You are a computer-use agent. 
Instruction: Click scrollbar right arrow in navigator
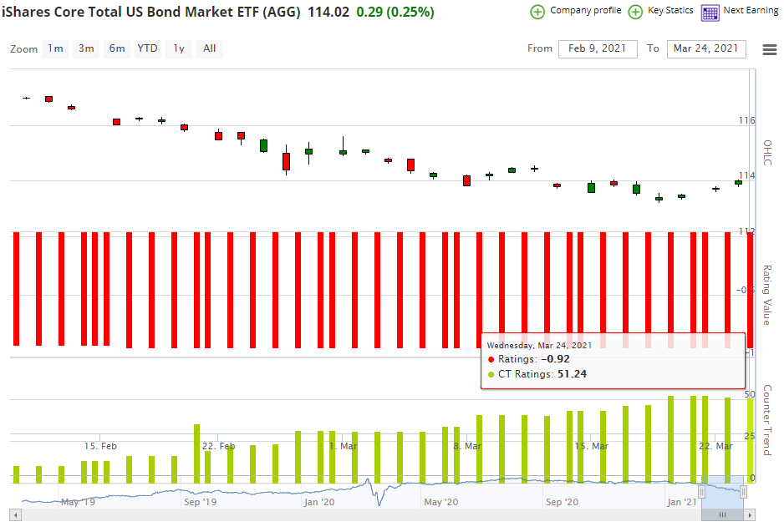tap(749, 515)
